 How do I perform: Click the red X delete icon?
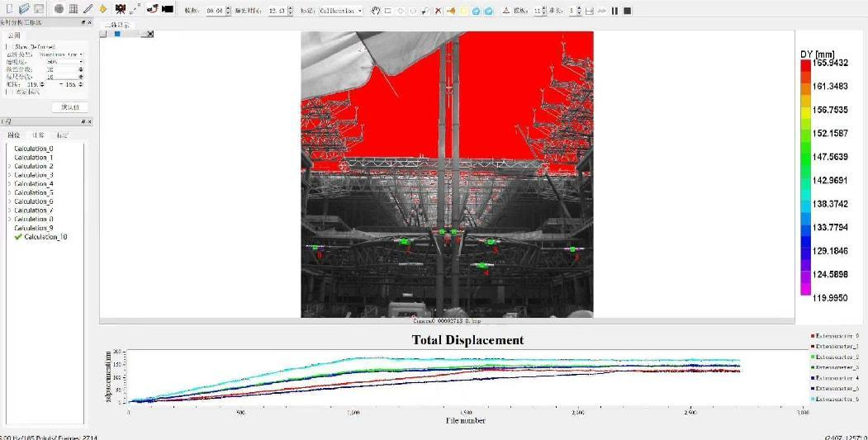click(x=438, y=10)
